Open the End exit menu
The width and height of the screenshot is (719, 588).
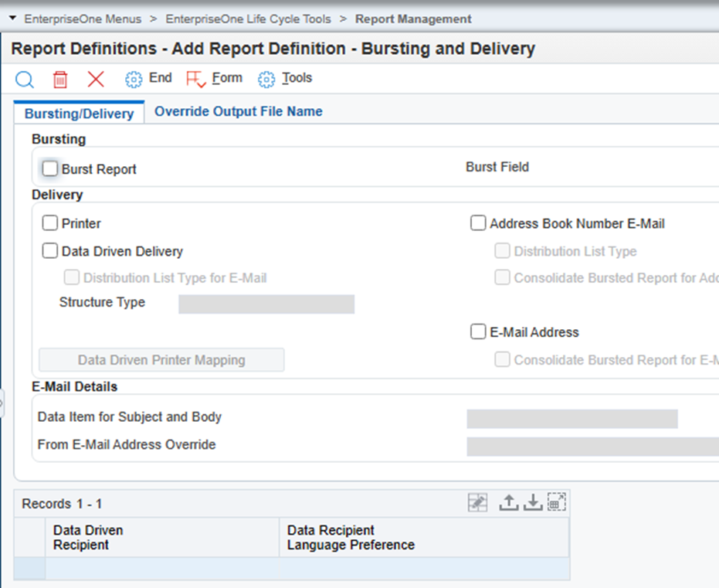[x=161, y=78]
